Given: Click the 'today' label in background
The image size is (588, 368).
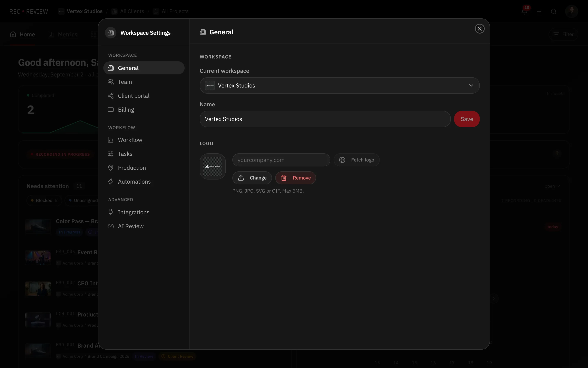Looking at the screenshot, I should (552, 227).
